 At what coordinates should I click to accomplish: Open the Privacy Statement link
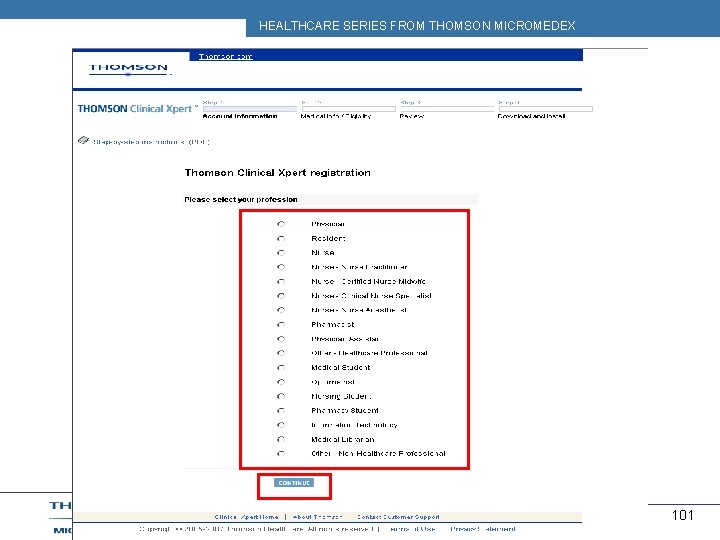tap(483, 529)
